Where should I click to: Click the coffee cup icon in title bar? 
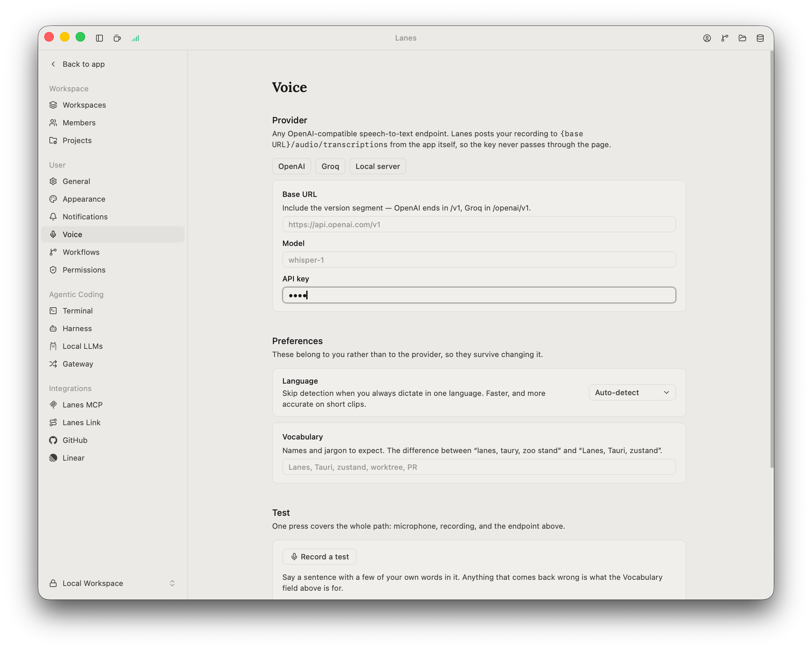pyautogui.click(x=117, y=38)
